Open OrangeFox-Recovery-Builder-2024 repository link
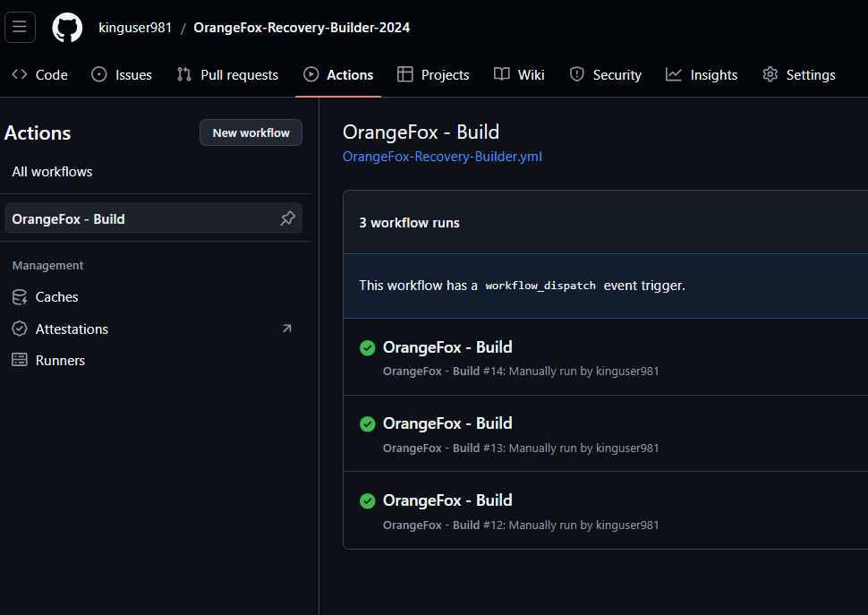868x615 pixels. tap(302, 28)
